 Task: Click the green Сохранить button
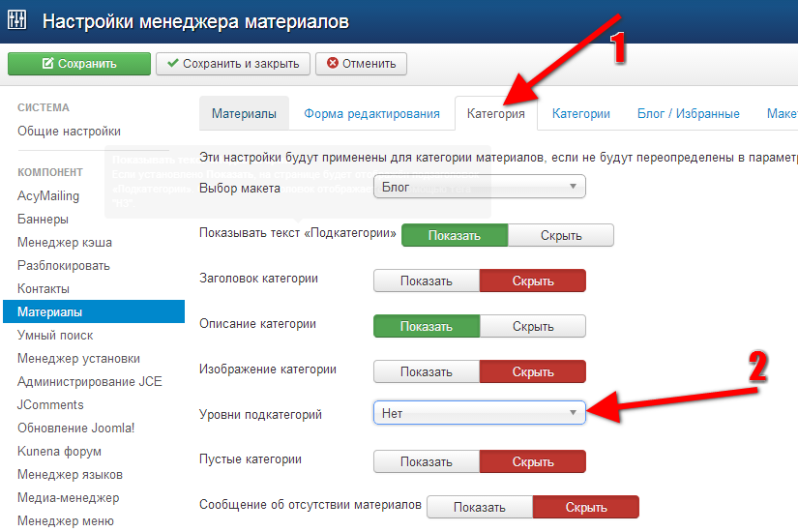click(78, 64)
